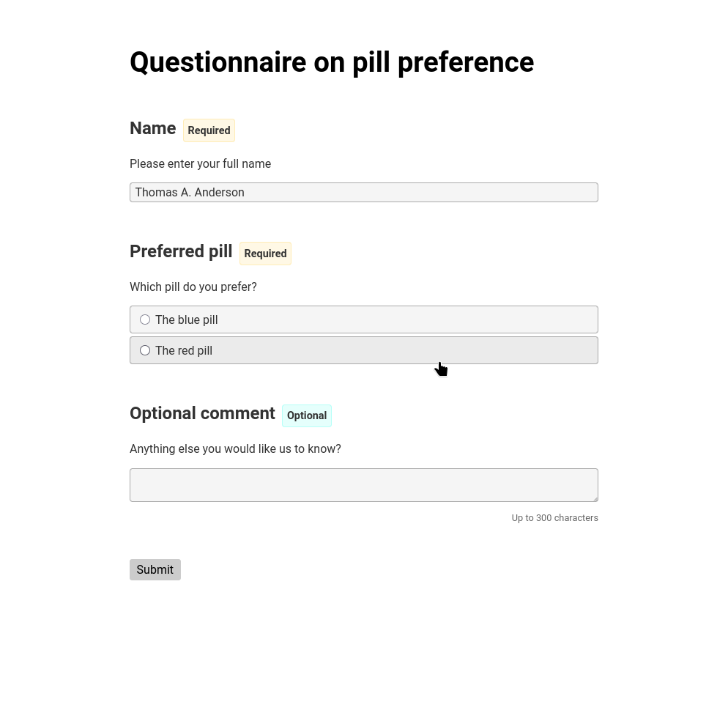The width and height of the screenshot is (728, 702).
Task: Focus the full name input field
Action: [363, 193]
